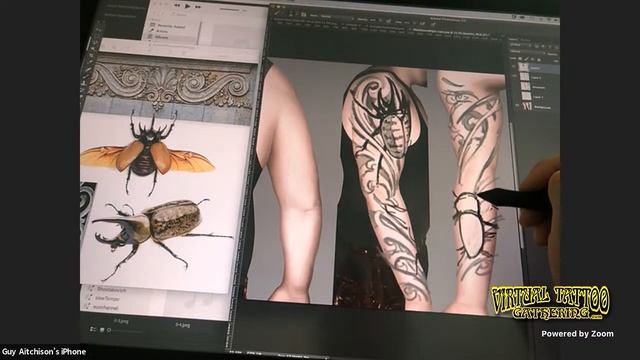Click the rewind button in the music player

click(x=177, y=6)
